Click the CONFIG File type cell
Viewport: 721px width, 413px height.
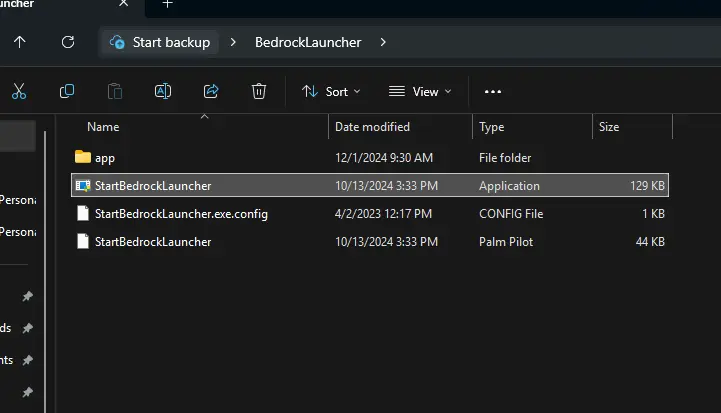(511, 213)
